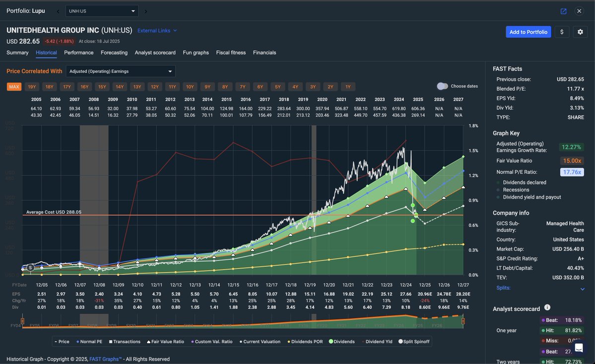Open stock in new window icon

[x=564, y=11]
